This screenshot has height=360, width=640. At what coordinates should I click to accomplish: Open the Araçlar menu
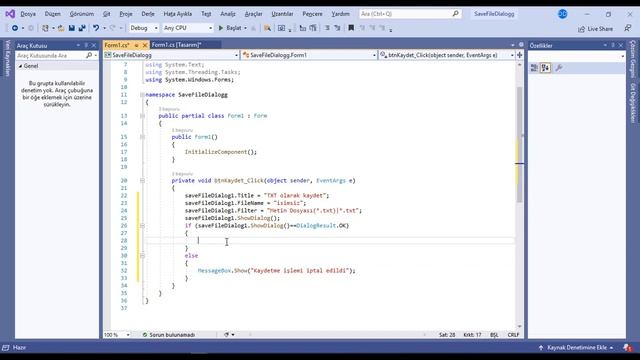pyautogui.click(x=253, y=14)
